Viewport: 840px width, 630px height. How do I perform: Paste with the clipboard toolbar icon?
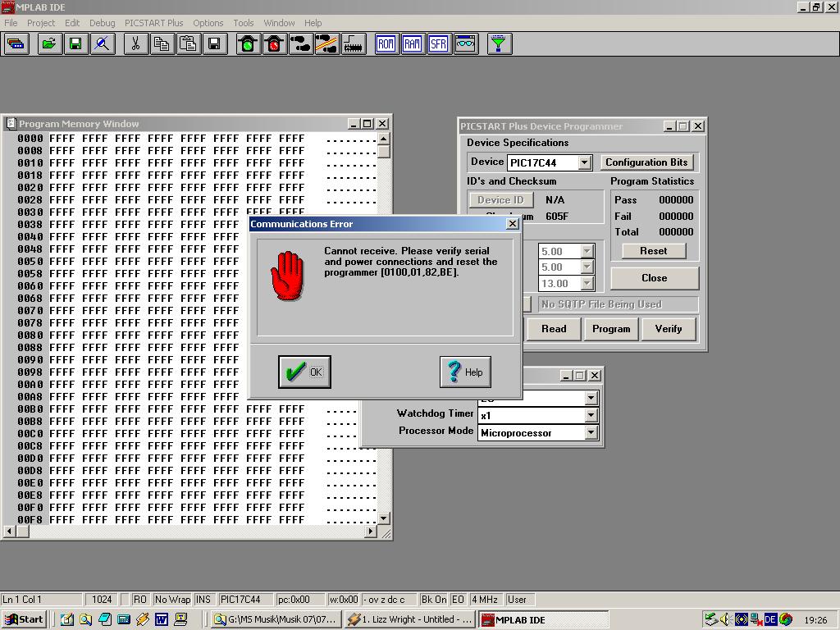pyautogui.click(x=188, y=44)
